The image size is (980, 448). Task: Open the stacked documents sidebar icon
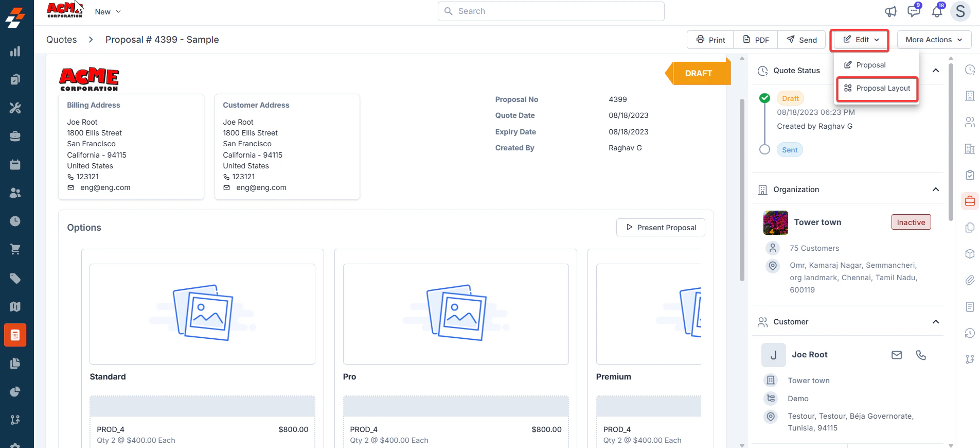pos(15,364)
